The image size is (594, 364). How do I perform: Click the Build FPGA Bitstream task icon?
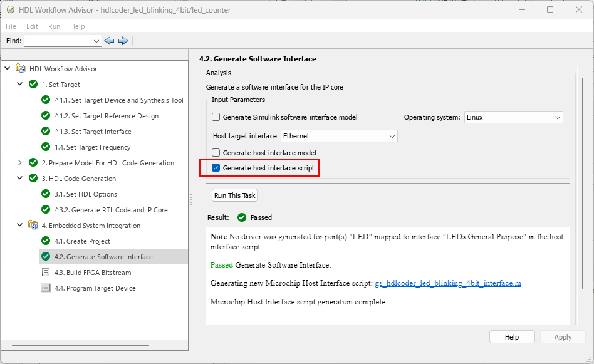(x=45, y=273)
